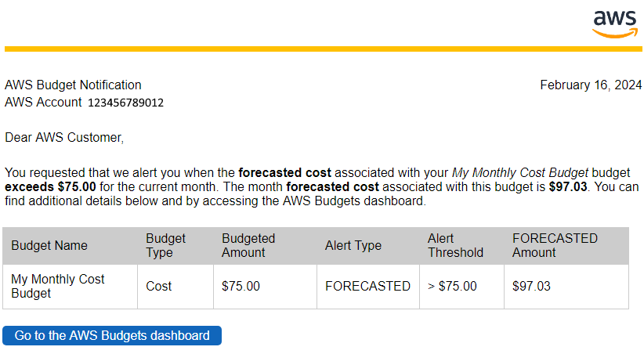644x354 pixels.
Task: Select the > $75.00 threshold cell
Action: pos(461,286)
